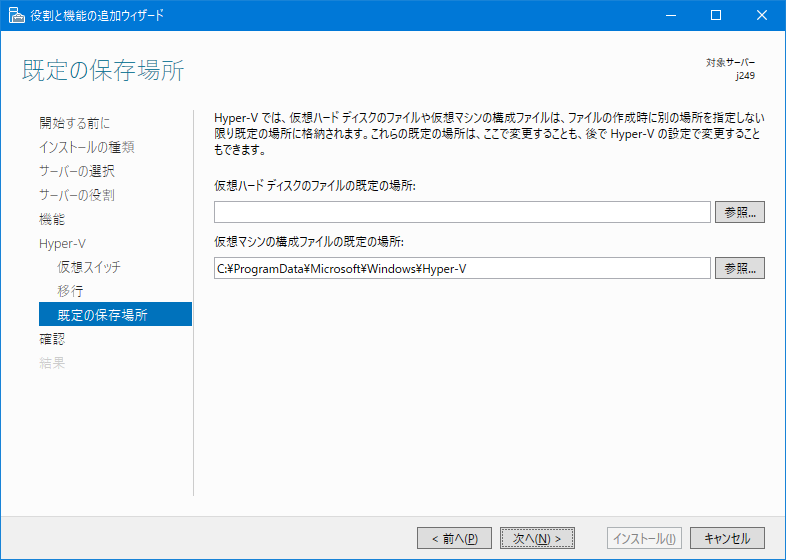Screen dimensions: 786x560
Task: Open the Hyper-V section in the sidebar
Action: tap(61, 243)
